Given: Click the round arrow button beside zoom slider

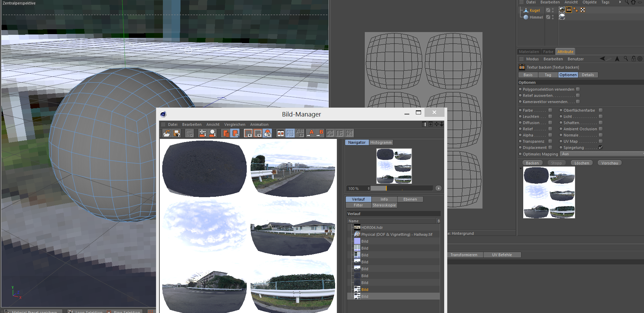Looking at the screenshot, I should coord(438,188).
